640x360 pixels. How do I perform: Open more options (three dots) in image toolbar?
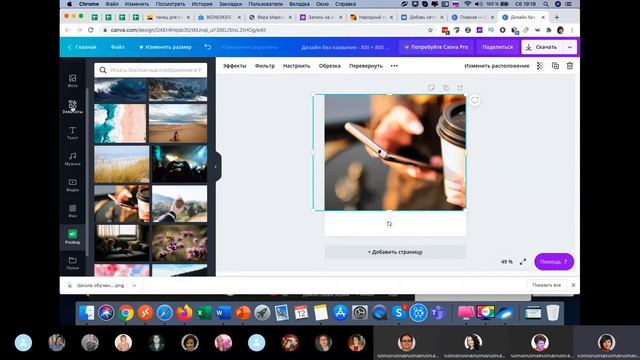coord(394,66)
